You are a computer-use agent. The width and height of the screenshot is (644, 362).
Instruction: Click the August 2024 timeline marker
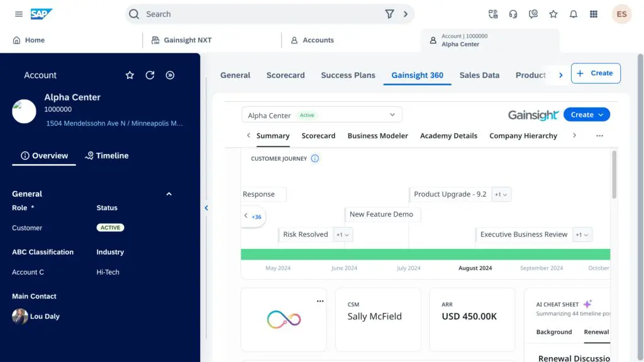pos(475,268)
